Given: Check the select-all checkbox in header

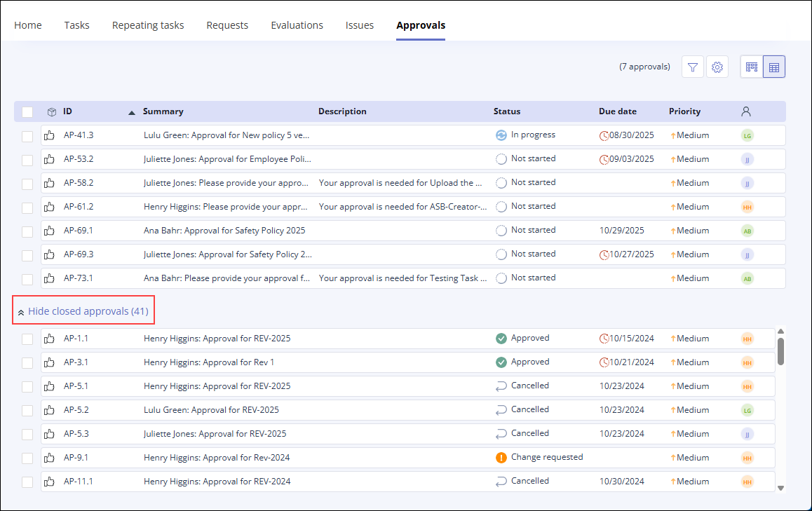Looking at the screenshot, I should coord(27,111).
